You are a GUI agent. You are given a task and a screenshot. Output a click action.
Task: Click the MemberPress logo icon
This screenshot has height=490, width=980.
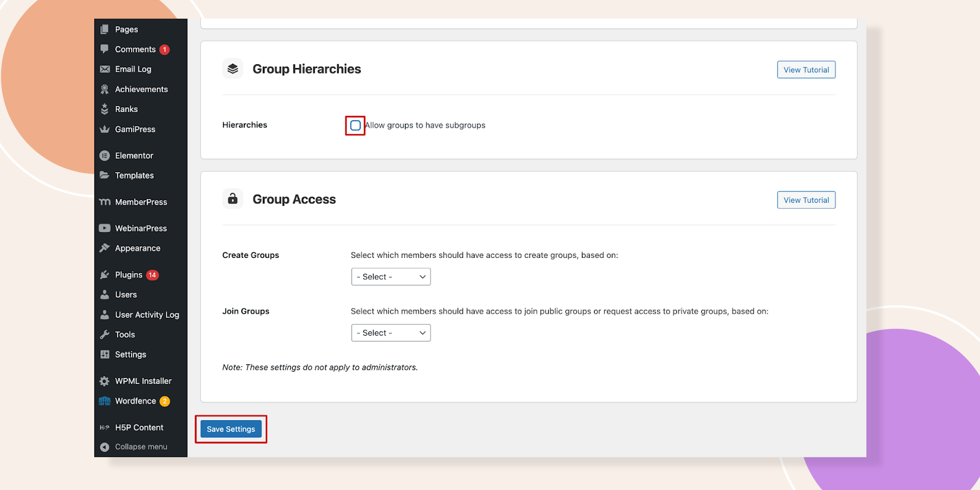105,202
